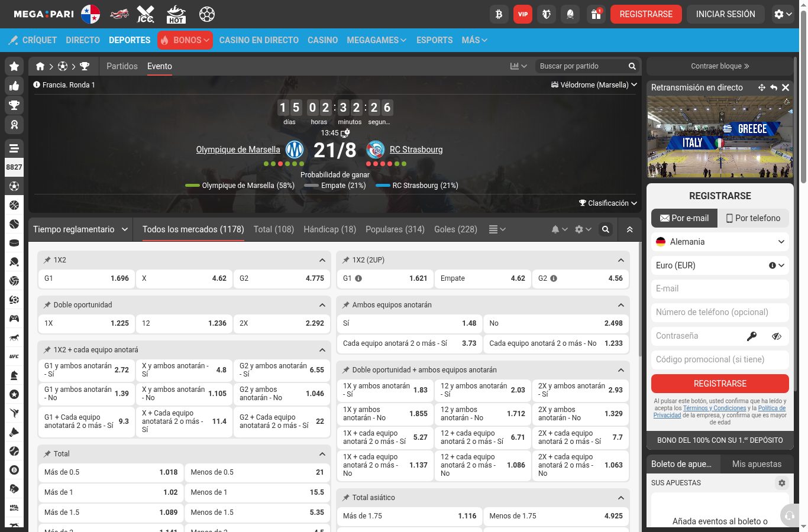This screenshot has width=808, height=532.
Task: Click the Greece vs Italy live stream thumbnail
Action: (x=720, y=137)
